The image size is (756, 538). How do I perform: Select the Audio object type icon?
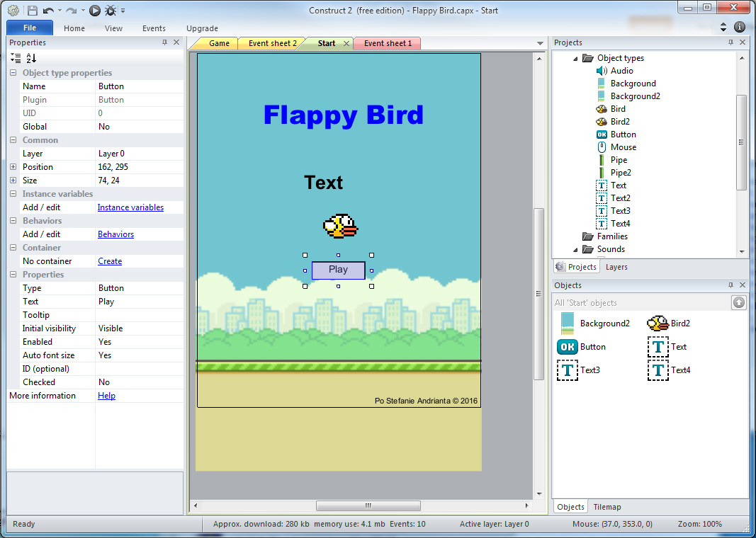(602, 71)
